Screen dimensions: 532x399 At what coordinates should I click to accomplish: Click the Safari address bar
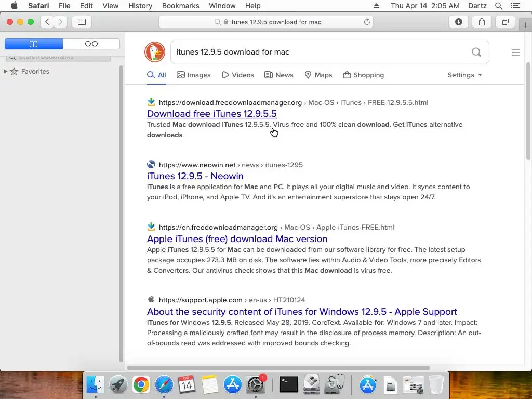[x=266, y=22]
